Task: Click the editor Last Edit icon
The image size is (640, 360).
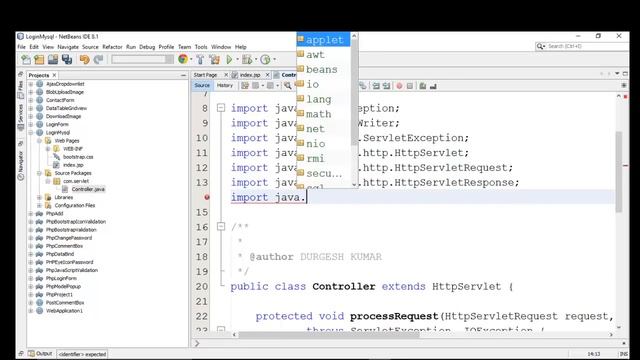Action: click(x=245, y=86)
